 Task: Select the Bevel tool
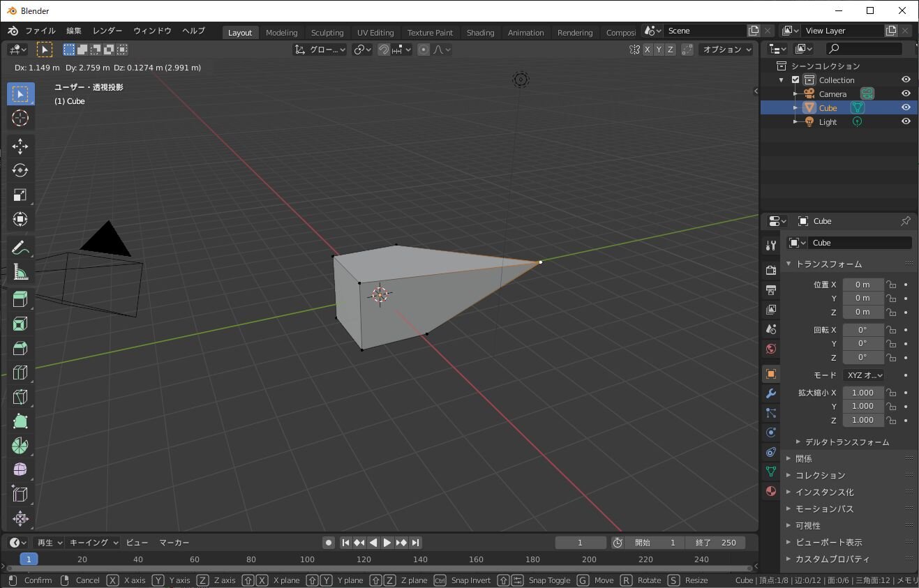(20, 348)
